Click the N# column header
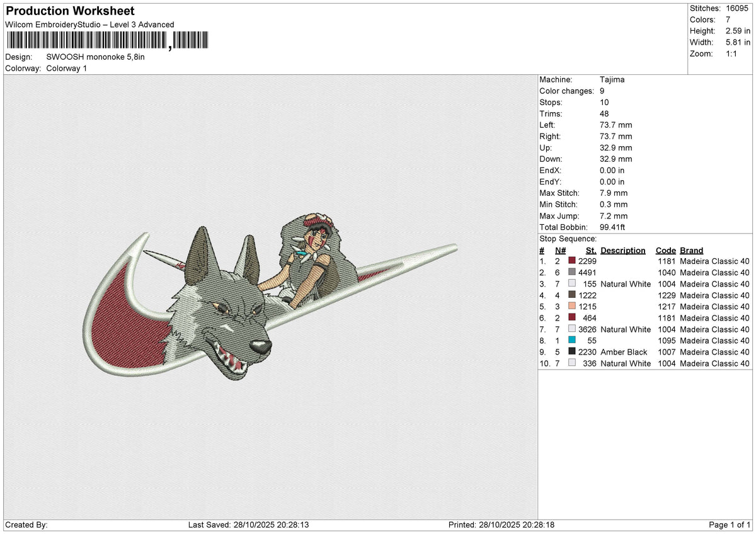The image size is (756, 534). point(560,250)
